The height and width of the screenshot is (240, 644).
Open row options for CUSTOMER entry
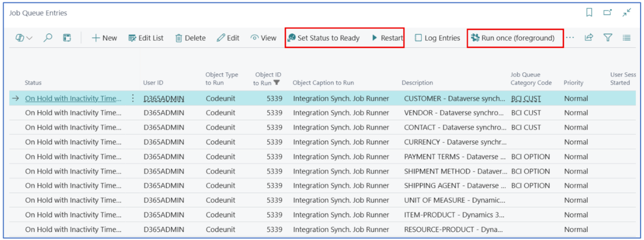point(133,99)
